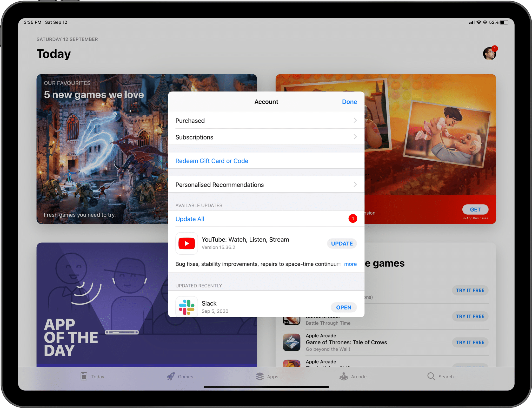
Task: Tap the YouTube app icon
Action: click(x=187, y=243)
